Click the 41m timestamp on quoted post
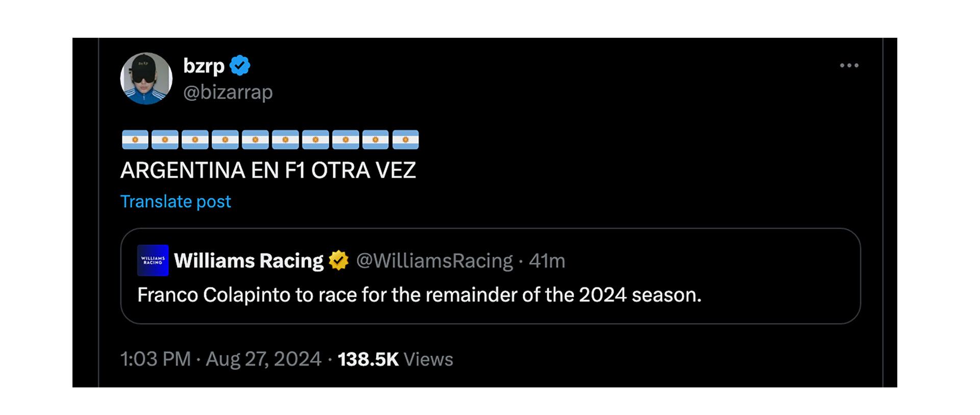This screenshot has height=415, width=980. coord(547,261)
